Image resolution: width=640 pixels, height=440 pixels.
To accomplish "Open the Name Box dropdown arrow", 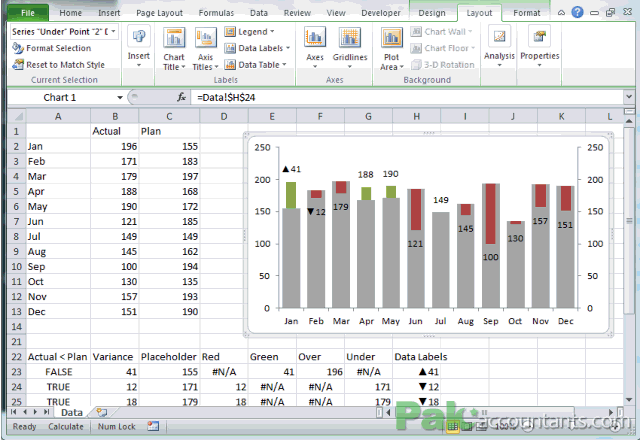I will coord(120,98).
